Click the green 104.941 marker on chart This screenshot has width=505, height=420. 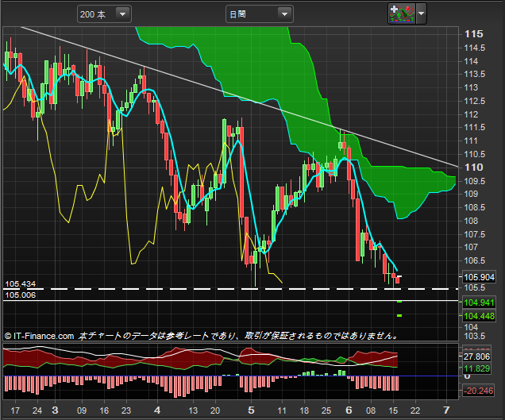click(399, 302)
